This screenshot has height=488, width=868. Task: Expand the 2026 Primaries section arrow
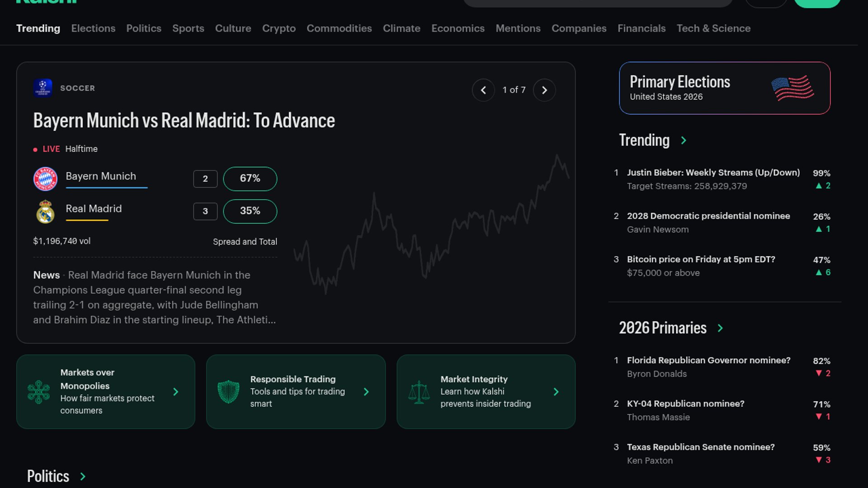[720, 328]
